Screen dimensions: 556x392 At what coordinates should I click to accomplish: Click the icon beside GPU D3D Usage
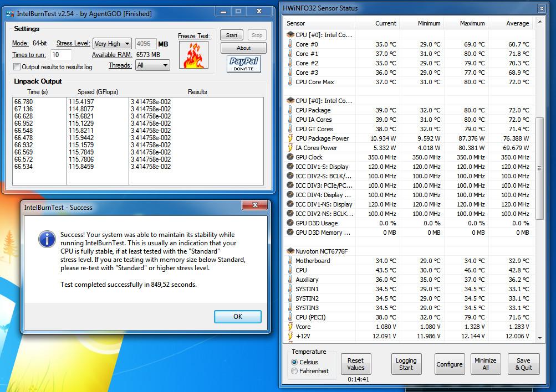(290, 223)
